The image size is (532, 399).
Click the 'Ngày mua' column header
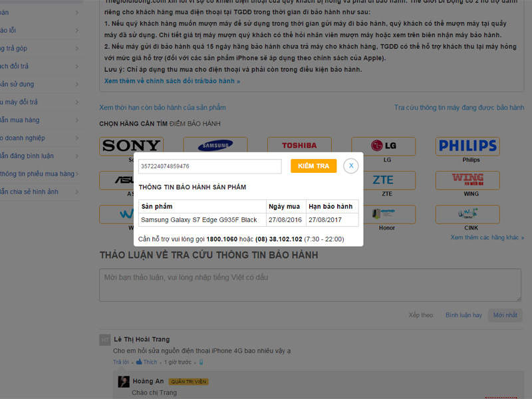pos(285,207)
